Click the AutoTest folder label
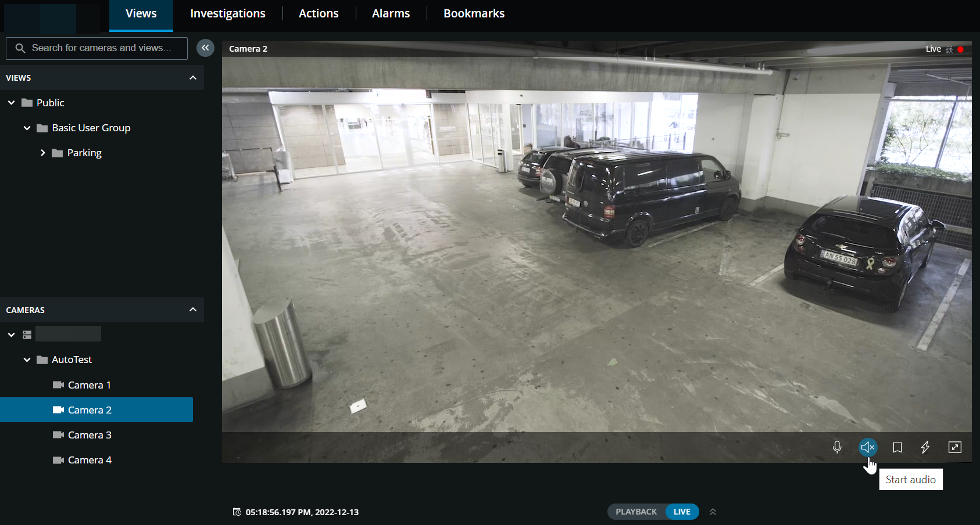 72,359
